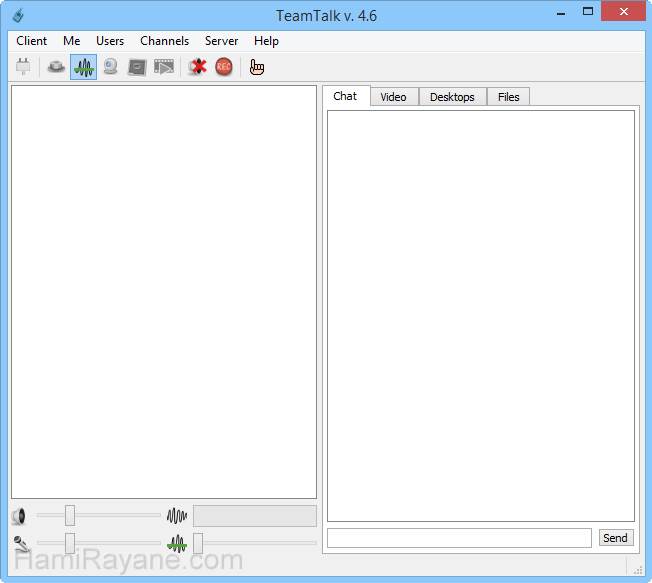Open the Users menu
The width and height of the screenshot is (652, 583).
point(110,41)
